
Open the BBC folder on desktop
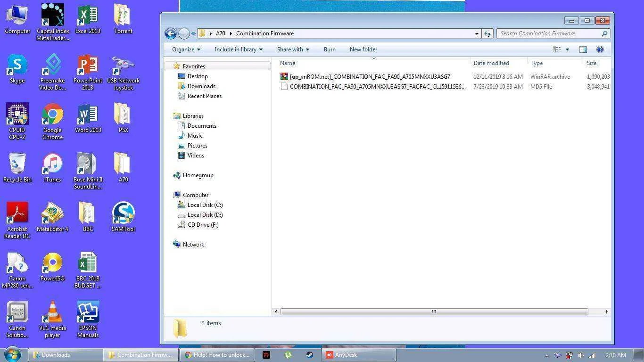(x=88, y=217)
